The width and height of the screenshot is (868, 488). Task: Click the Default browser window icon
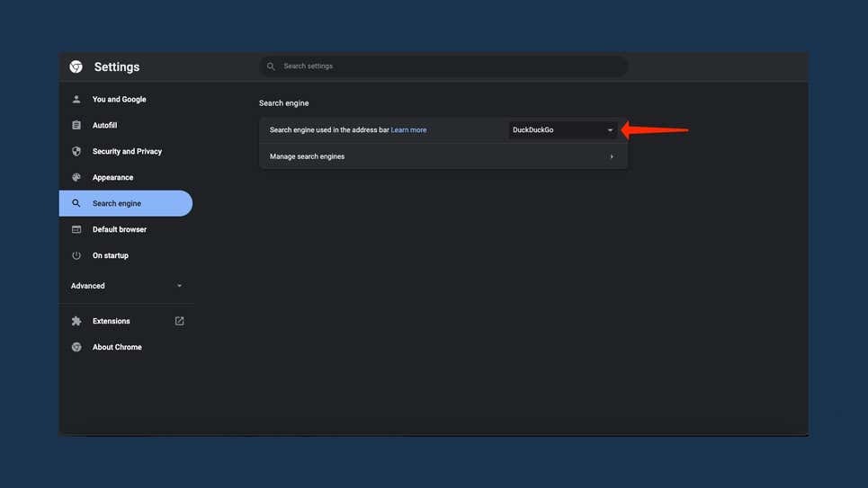coord(76,230)
